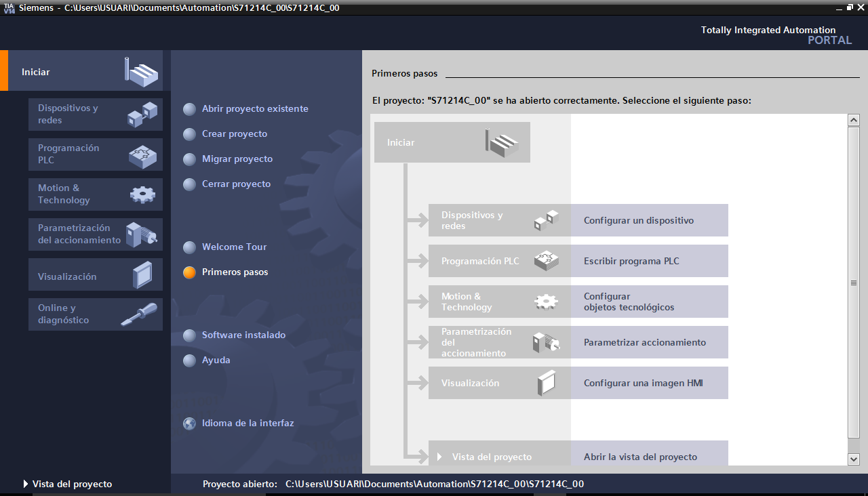868x496 pixels.
Task: Open the Crear proyecto menu entry
Action: tap(235, 134)
